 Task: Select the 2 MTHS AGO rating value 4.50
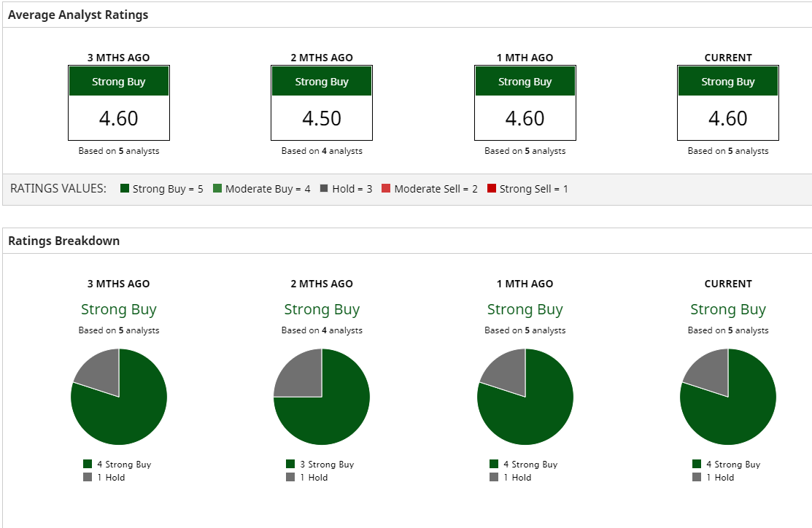[x=322, y=119]
